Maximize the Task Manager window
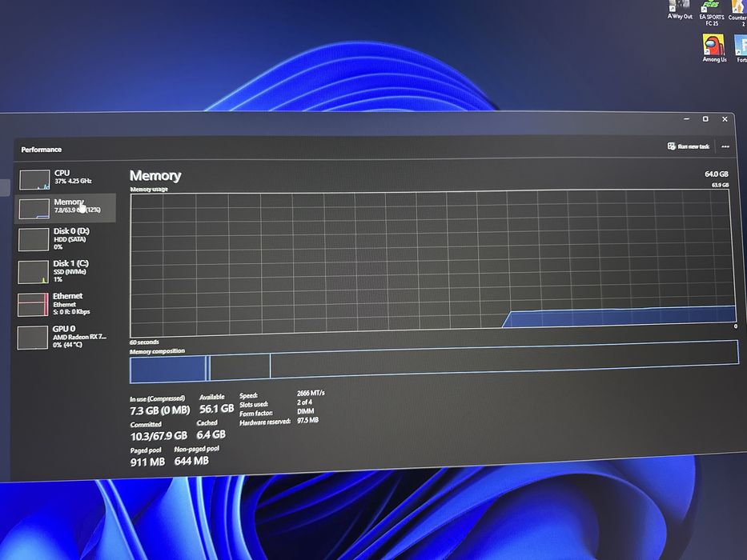 pyautogui.click(x=705, y=119)
